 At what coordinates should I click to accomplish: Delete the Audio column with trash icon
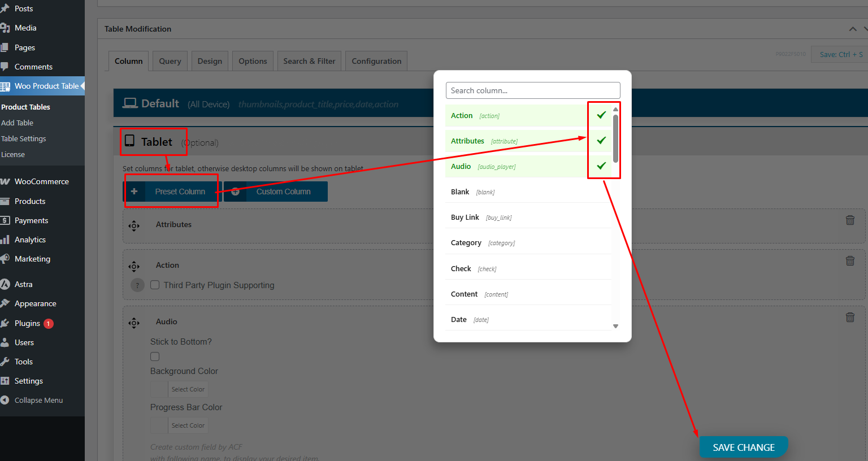(x=850, y=318)
